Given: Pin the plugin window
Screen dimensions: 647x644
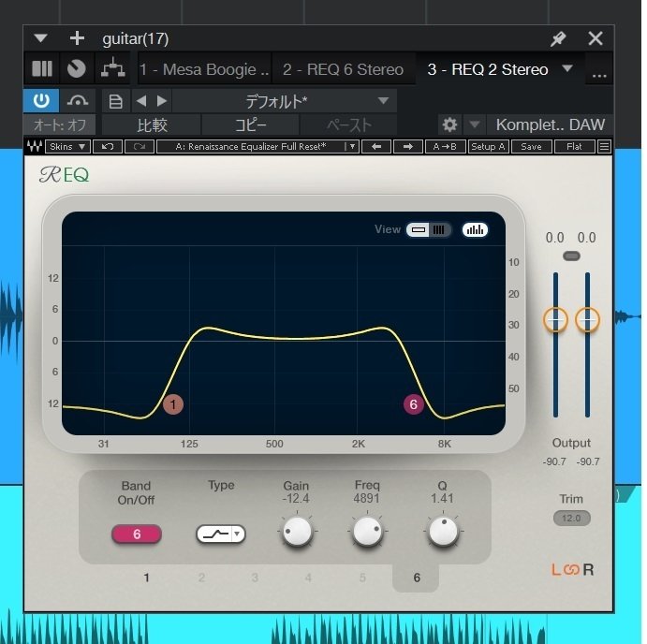Looking at the screenshot, I should (x=558, y=38).
